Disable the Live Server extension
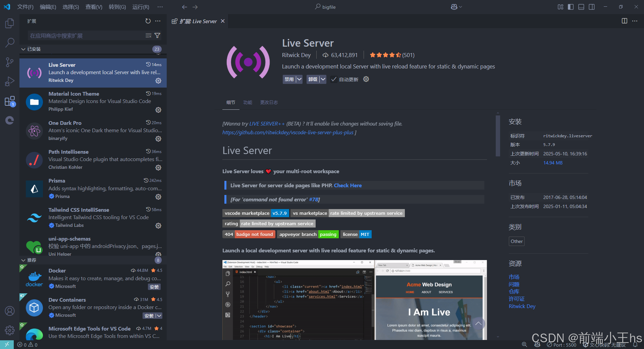Viewport: 644px width, 349px height. pos(289,79)
